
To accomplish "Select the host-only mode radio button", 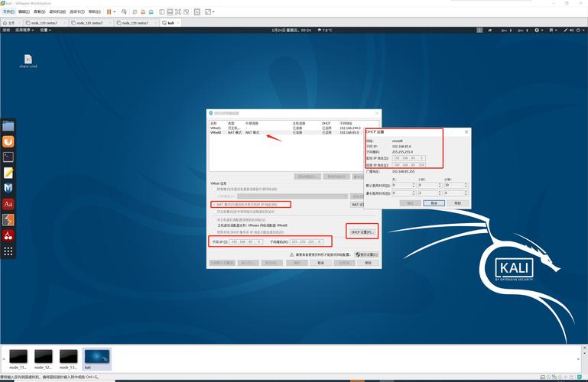I will pos(215,212).
